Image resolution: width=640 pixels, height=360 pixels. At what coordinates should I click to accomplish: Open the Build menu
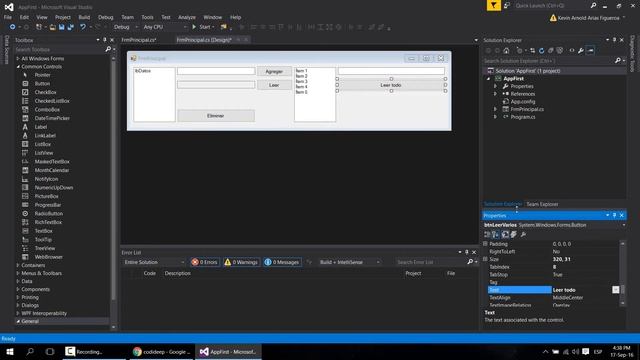pos(84,17)
